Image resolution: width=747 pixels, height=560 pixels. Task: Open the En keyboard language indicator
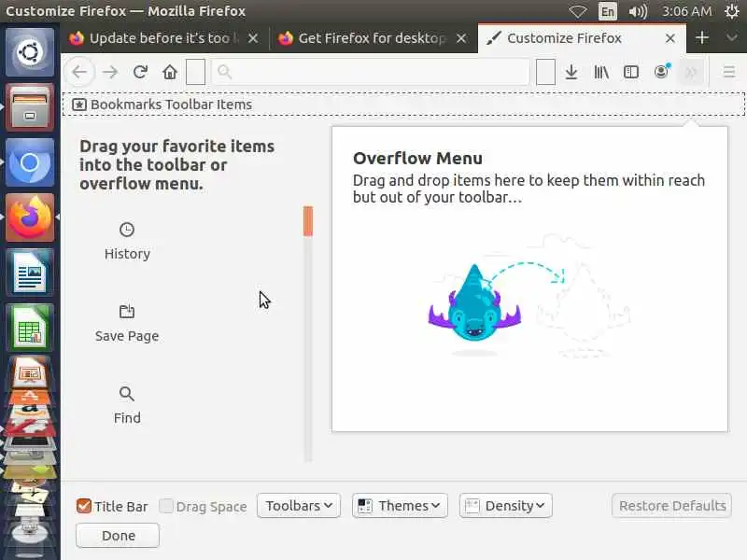(608, 11)
